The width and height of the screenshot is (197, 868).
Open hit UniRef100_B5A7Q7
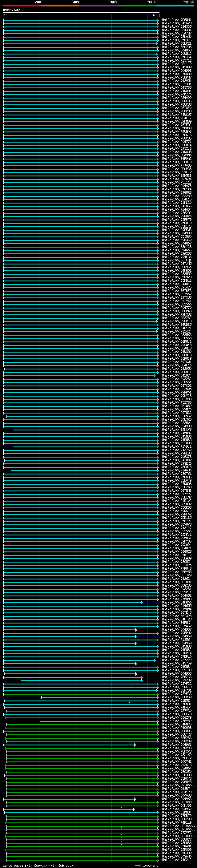pos(177,33)
